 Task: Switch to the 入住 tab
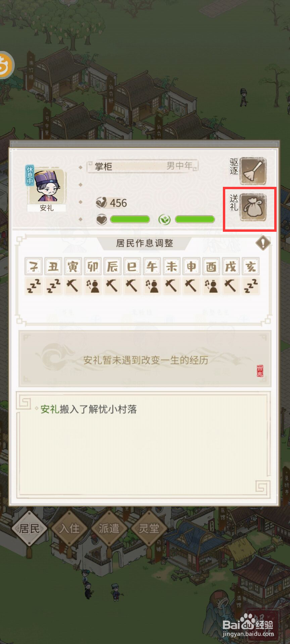tap(69, 529)
